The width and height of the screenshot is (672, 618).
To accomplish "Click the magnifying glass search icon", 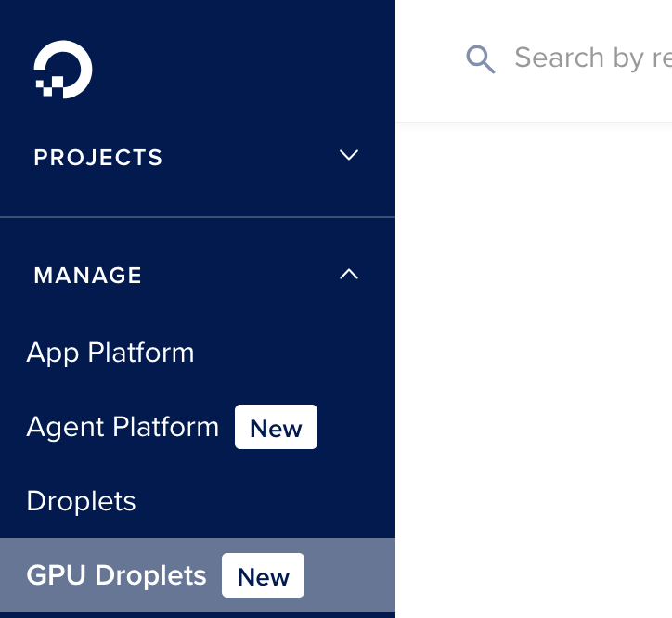I will (481, 59).
